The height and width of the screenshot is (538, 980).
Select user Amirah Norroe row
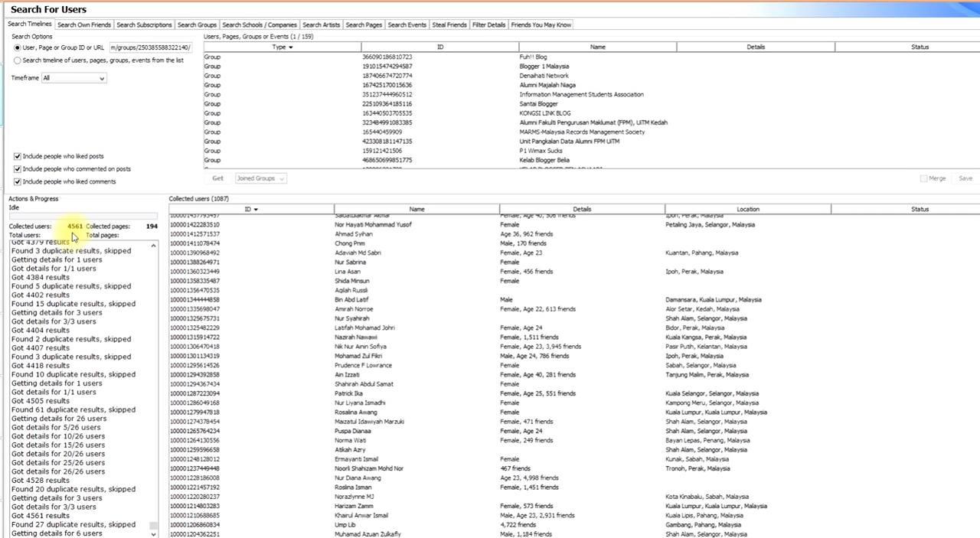coord(574,309)
